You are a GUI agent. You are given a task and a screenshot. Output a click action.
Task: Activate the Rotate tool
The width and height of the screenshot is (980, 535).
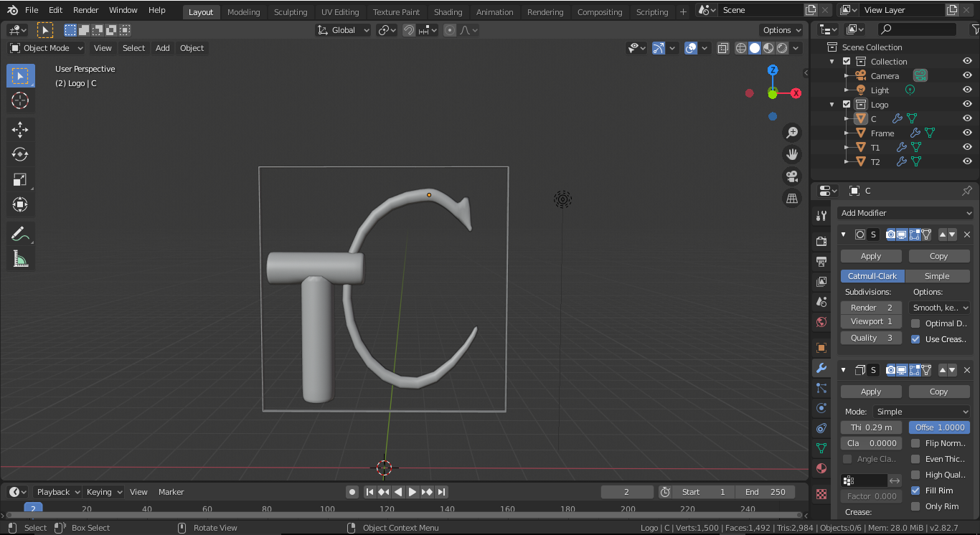click(x=20, y=154)
